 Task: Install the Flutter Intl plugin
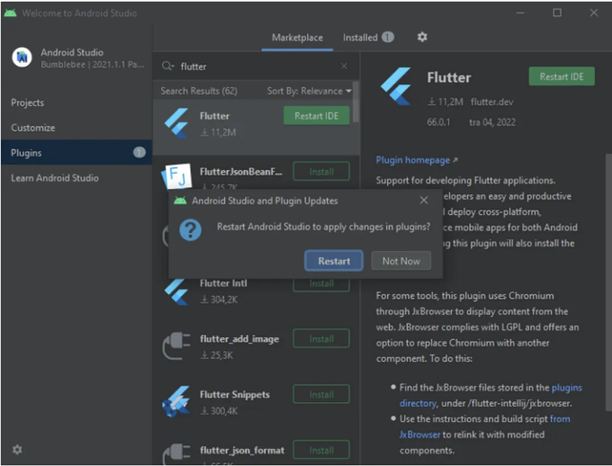point(321,285)
